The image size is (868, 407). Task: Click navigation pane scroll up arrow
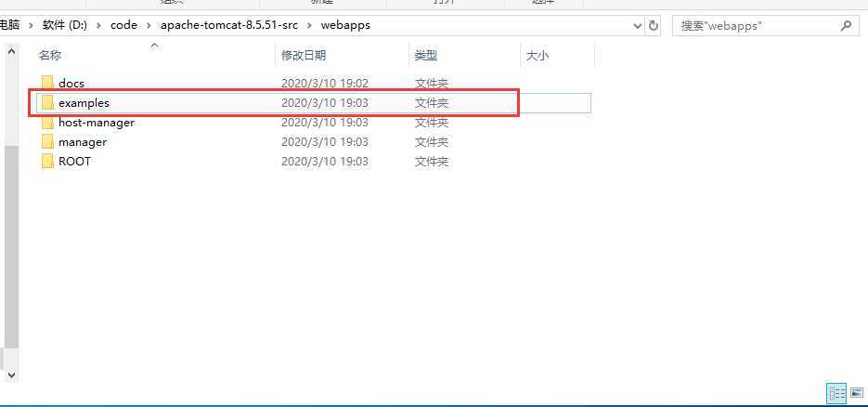pyautogui.click(x=11, y=53)
